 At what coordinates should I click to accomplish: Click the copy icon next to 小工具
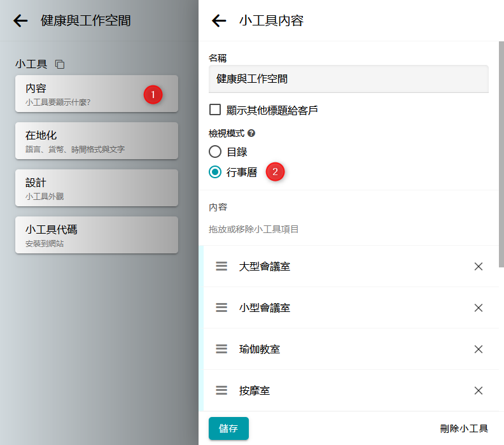click(x=60, y=64)
